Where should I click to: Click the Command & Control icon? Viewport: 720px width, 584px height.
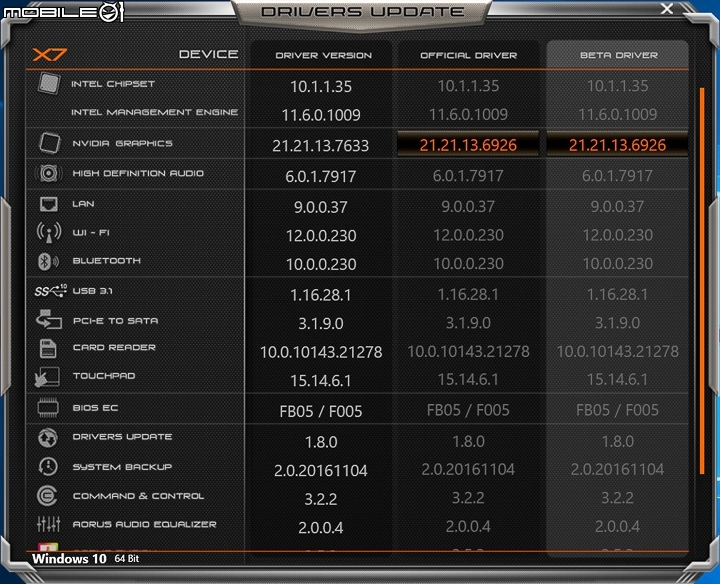[47, 496]
